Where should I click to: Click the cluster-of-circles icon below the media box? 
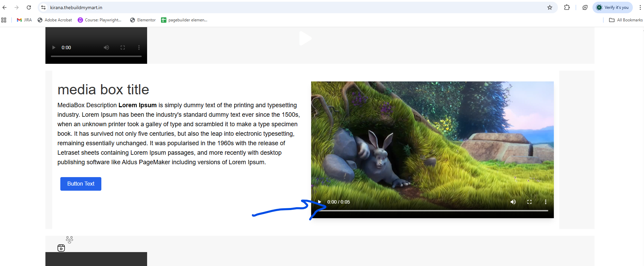[69, 240]
